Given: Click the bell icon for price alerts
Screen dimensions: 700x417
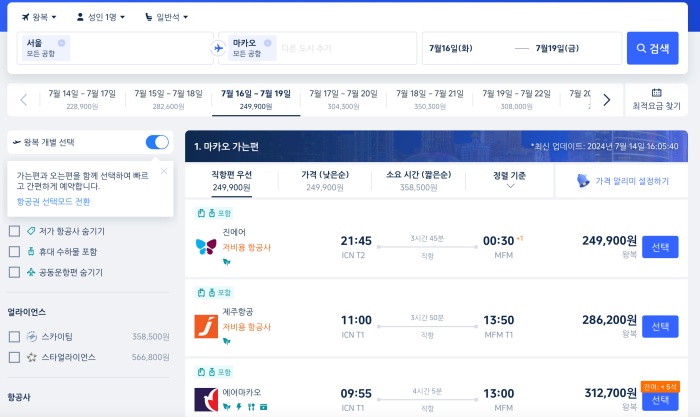Looking at the screenshot, I should pos(583,180).
